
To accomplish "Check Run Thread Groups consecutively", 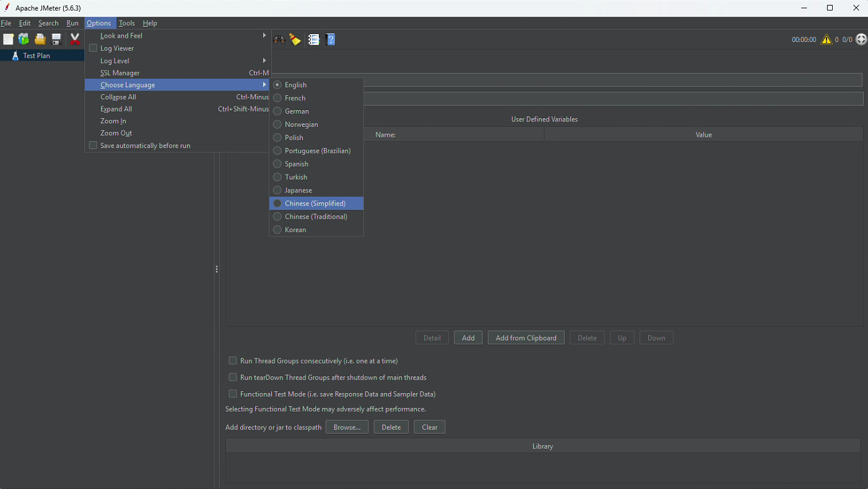I will [233, 361].
